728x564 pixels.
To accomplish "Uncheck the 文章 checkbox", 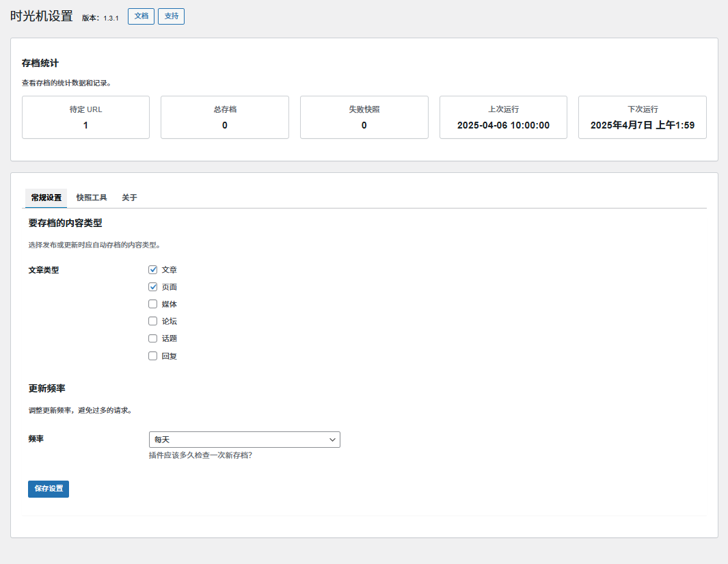I will pyautogui.click(x=153, y=270).
